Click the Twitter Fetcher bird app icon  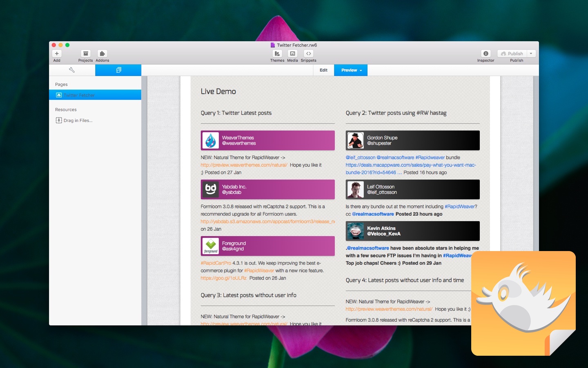click(523, 303)
